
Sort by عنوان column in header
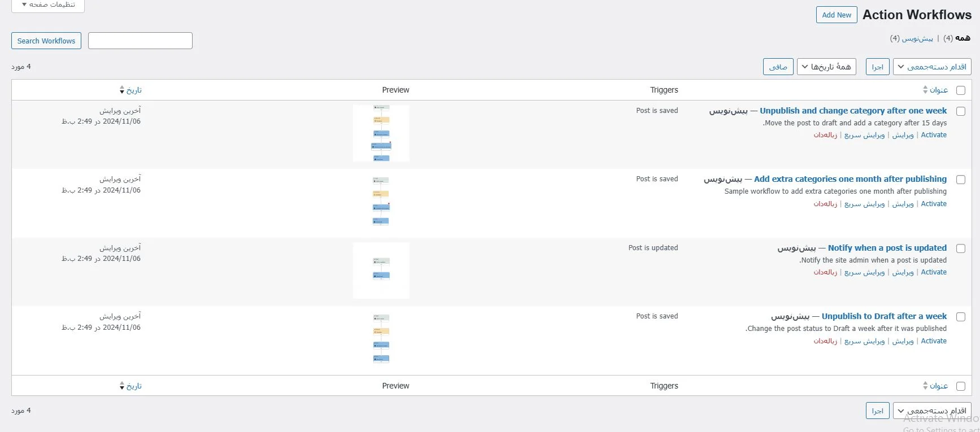pyautogui.click(x=935, y=90)
